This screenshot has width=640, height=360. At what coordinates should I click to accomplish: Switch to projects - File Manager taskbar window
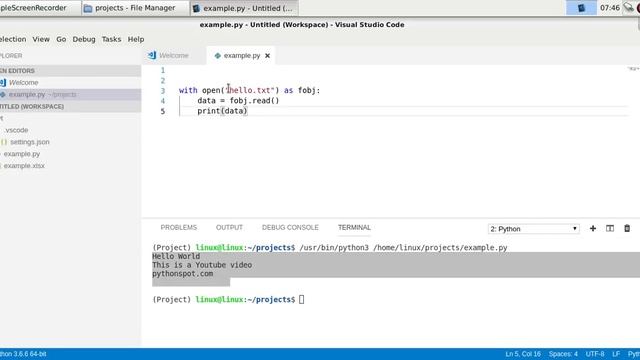pos(135,8)
